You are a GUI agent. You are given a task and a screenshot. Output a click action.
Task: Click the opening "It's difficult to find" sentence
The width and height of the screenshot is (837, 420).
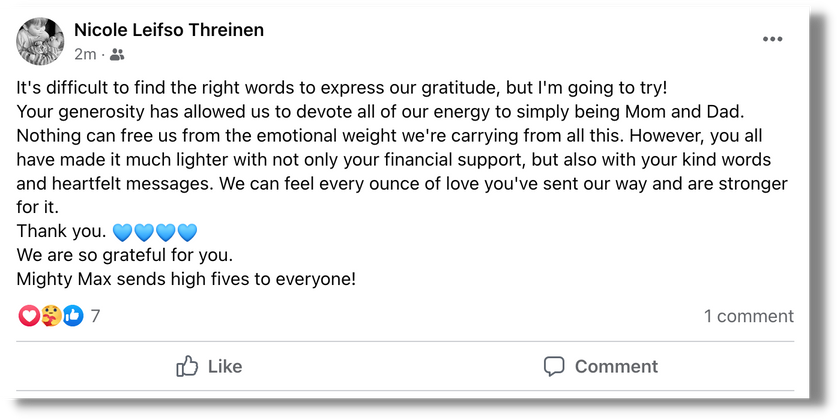point(342,88)
